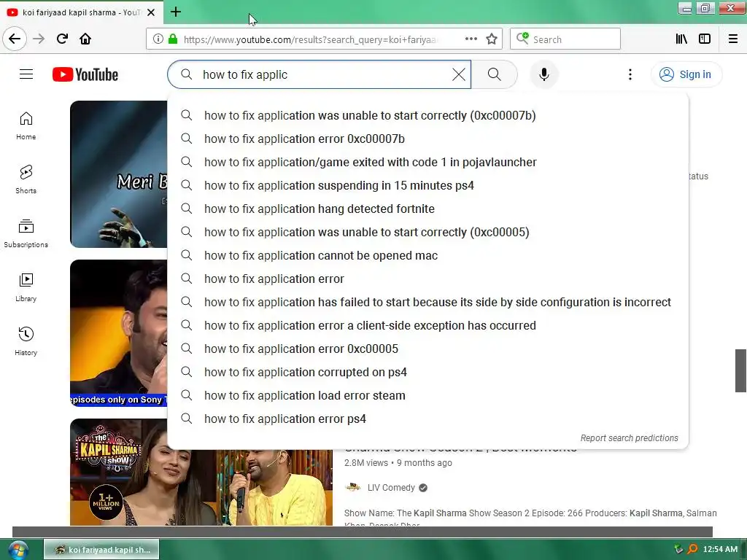Select suggestion 'unable to start correctly (0xc00005)'
The width and height of the screenshot is (747, 560).
pyautogui.click(x=427, y=232)
